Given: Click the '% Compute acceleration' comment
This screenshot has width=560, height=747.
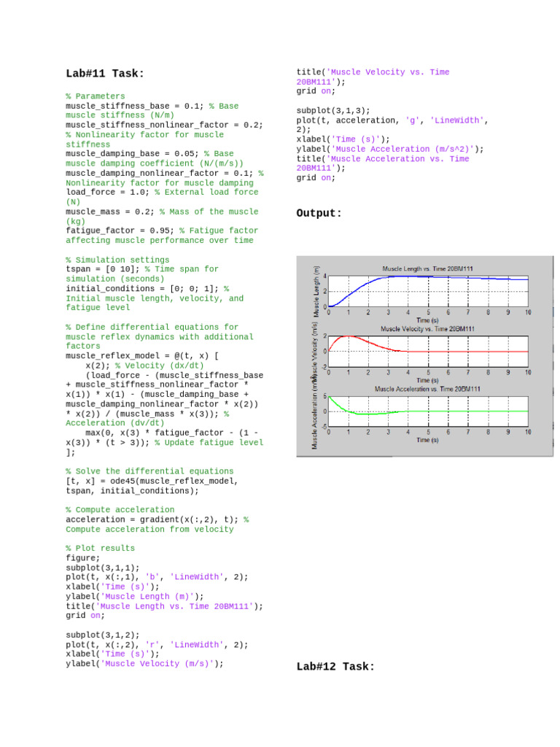Looking at the screenshot, I should point(120,510).
